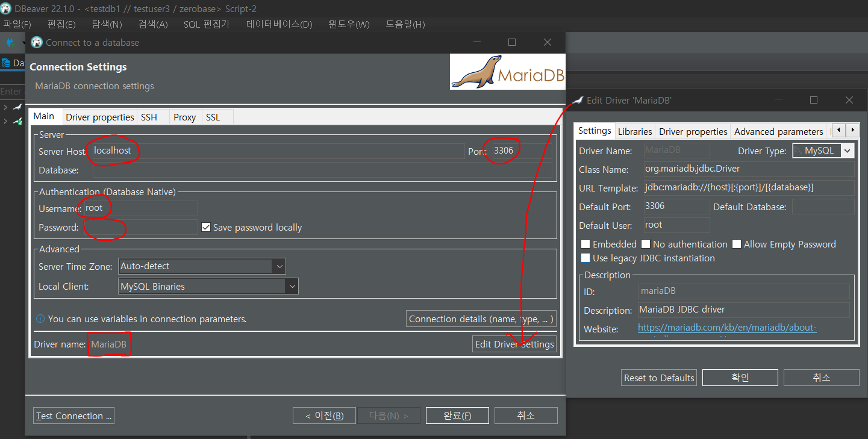Open the 검색(A) menu
This screenshot has width=868, height=439.
pos(153,24)
